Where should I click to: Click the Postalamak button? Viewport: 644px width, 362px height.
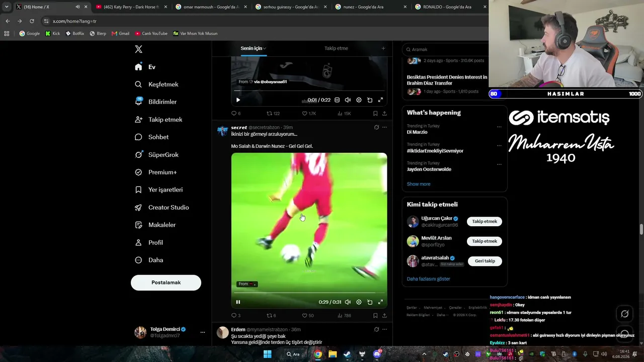[x=166, y=283]
